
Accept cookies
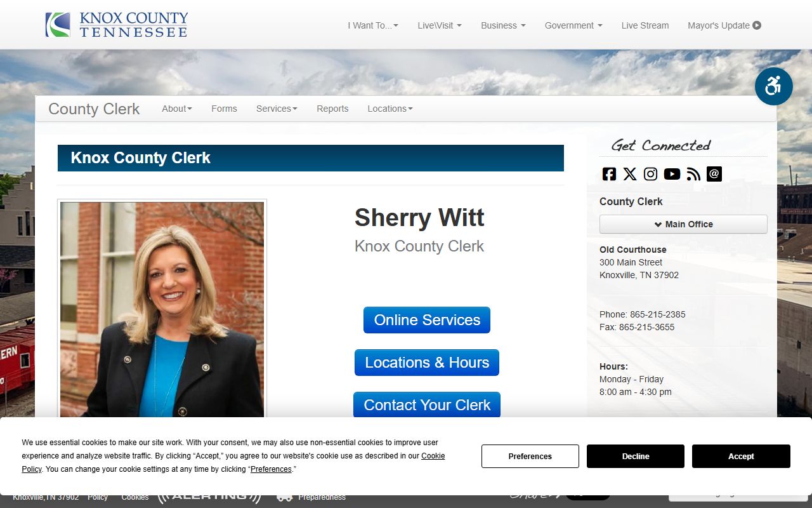click(741, 456)
